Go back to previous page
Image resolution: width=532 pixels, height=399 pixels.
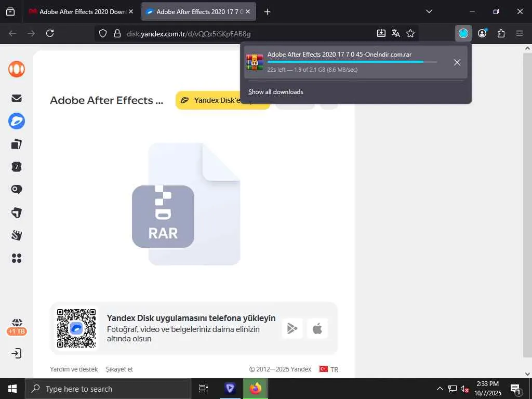click(12, 33)
